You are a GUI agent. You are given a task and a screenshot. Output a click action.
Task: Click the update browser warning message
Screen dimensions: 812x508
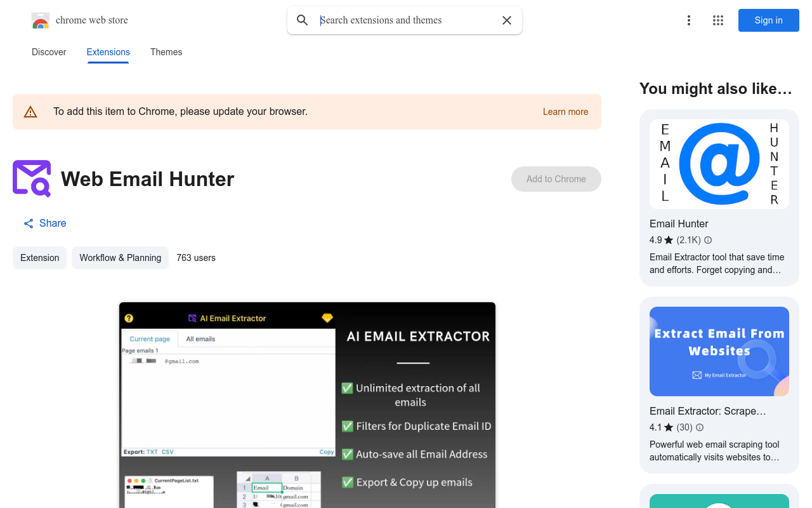(180, 112)
